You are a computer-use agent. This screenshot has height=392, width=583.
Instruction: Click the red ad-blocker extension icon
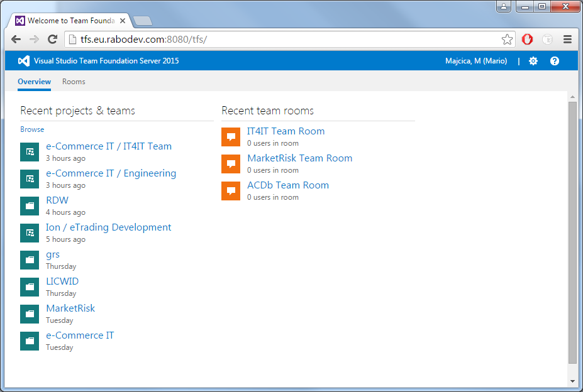coord(527,40)
